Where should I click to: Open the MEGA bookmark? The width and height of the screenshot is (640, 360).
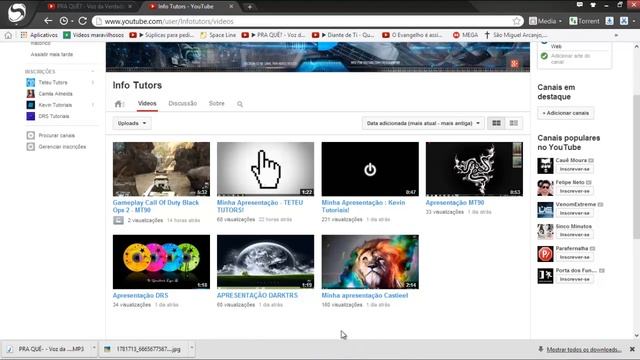[465, 35]
